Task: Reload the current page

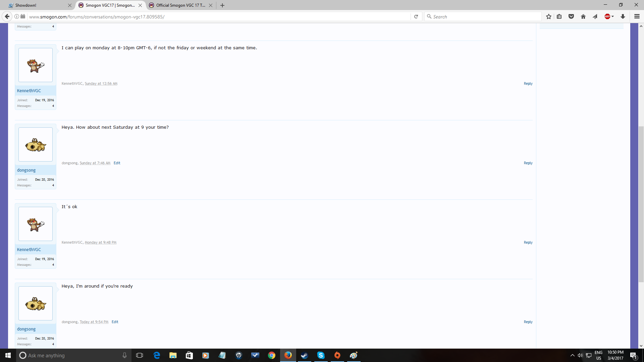Action: [x=416, y=16]
